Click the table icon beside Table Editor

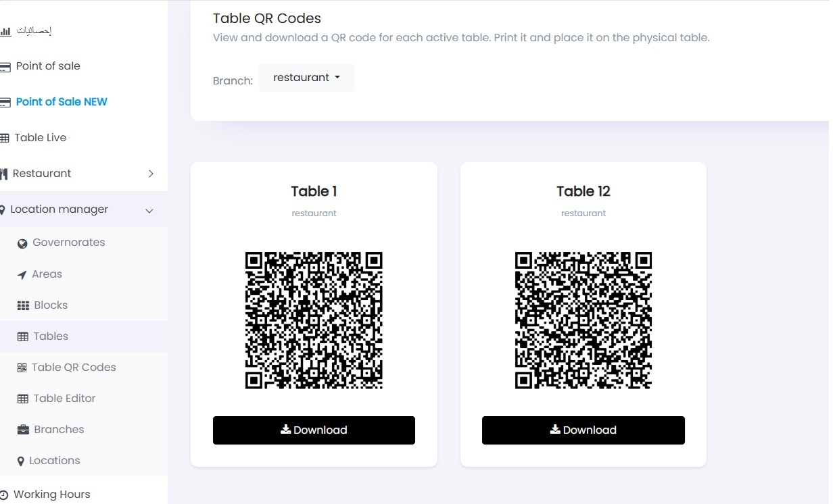click(23, 399)
